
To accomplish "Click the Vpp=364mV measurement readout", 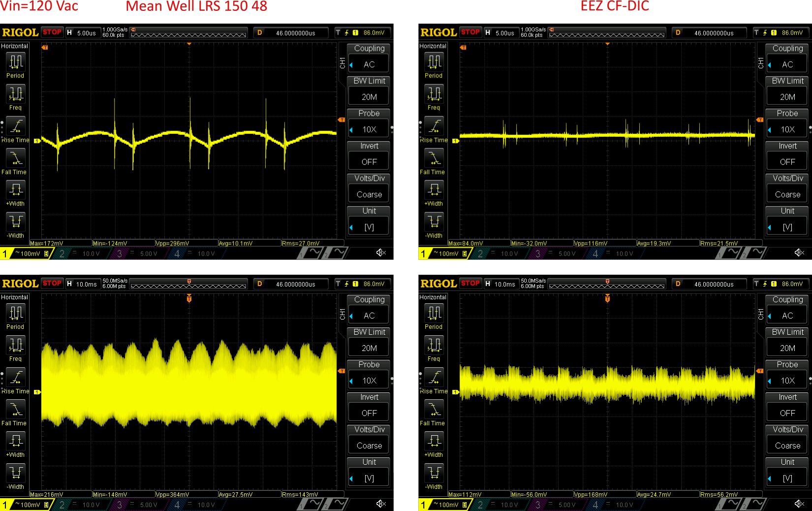I will (173, 494).
